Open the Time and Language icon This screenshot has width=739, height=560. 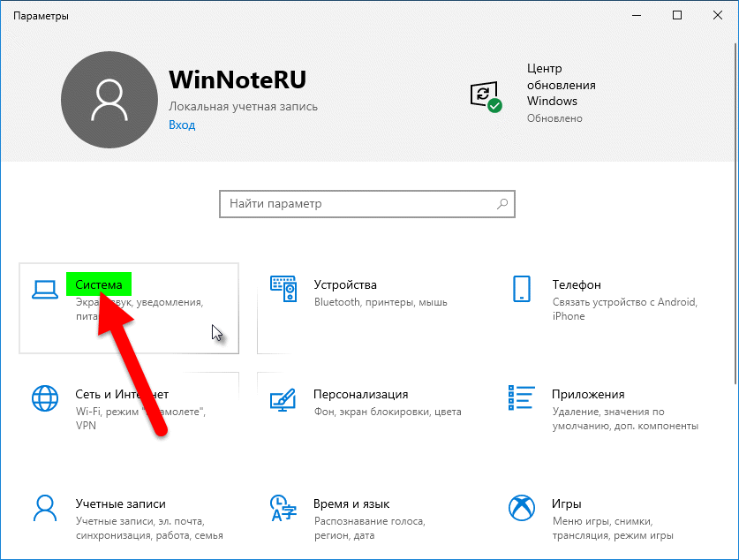(283, 508)
